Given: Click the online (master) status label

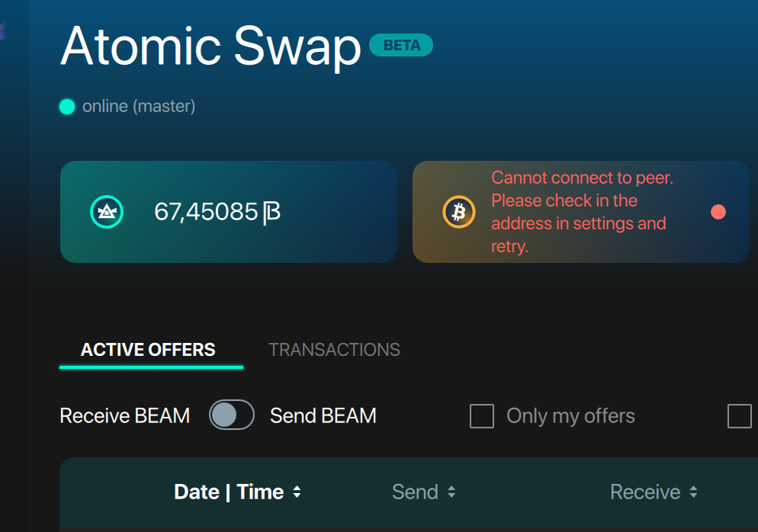Looking at the screenshot, I should pyautogui.click(x=137, y=106).
